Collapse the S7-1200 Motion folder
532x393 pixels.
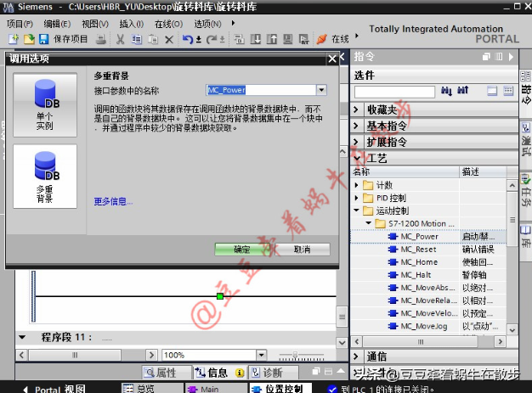coord(369,223)
